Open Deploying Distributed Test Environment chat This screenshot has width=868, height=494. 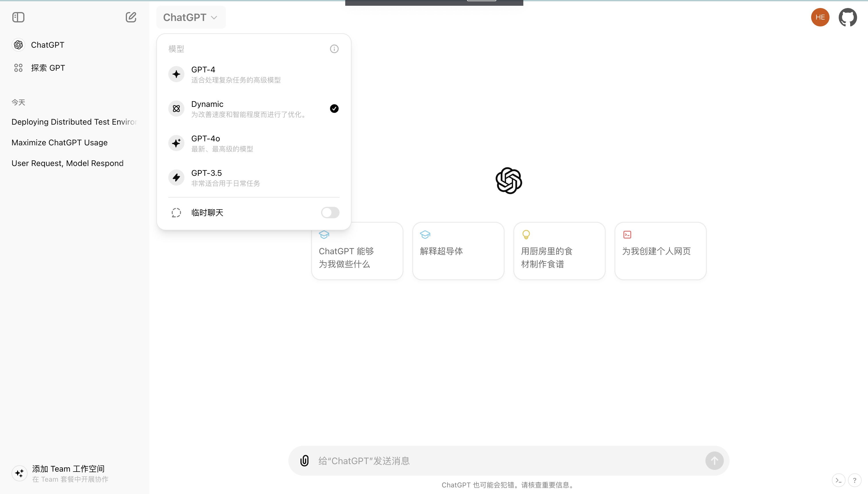coord(74,122)
